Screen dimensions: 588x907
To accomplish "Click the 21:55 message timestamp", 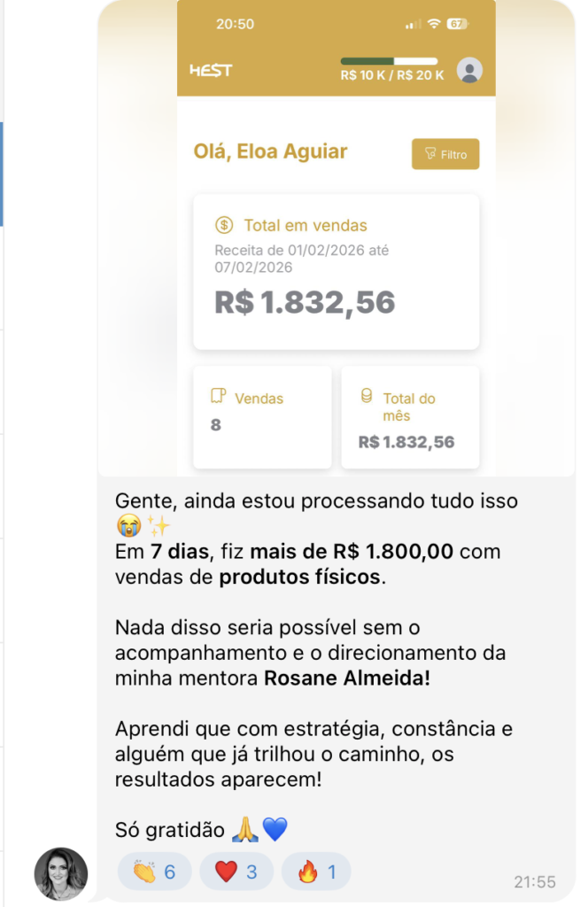I will point(534,881).
